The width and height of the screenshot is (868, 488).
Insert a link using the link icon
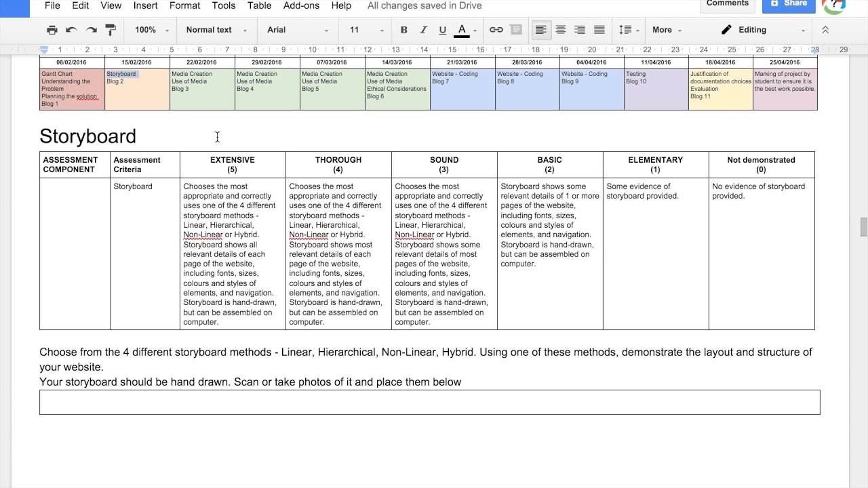tap(496, 30)
